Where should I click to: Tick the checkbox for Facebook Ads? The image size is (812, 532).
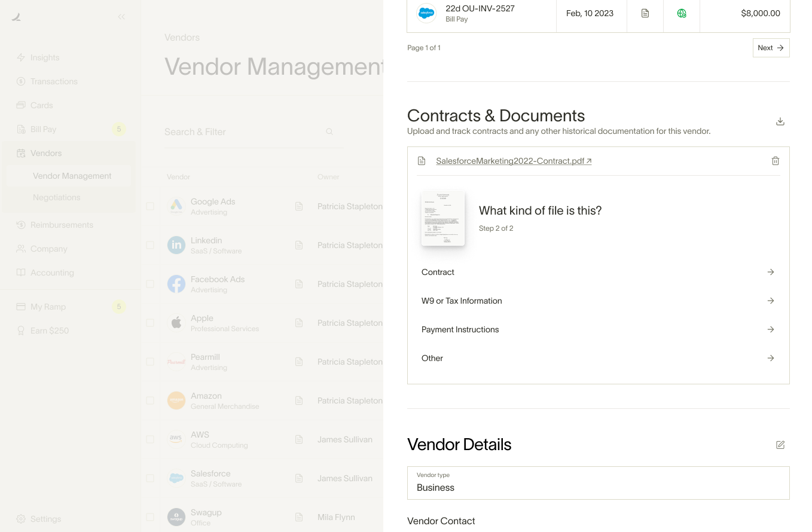pyautogui.click(x=150, y=284)
